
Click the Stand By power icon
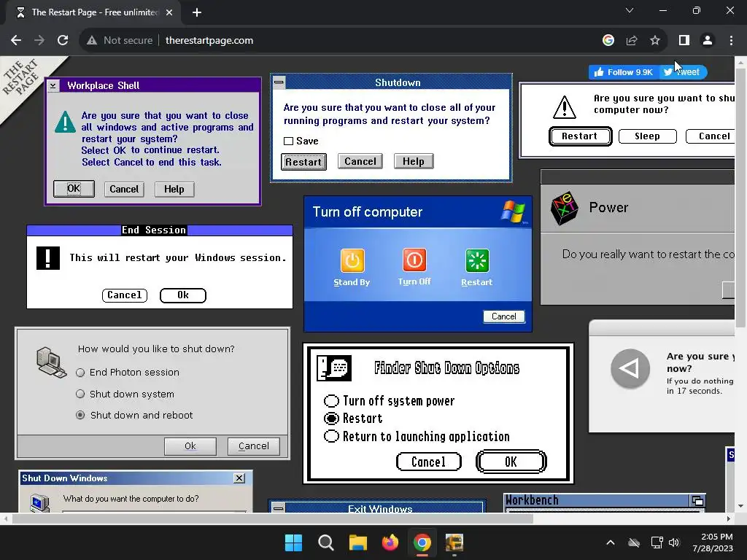(352, 260)
